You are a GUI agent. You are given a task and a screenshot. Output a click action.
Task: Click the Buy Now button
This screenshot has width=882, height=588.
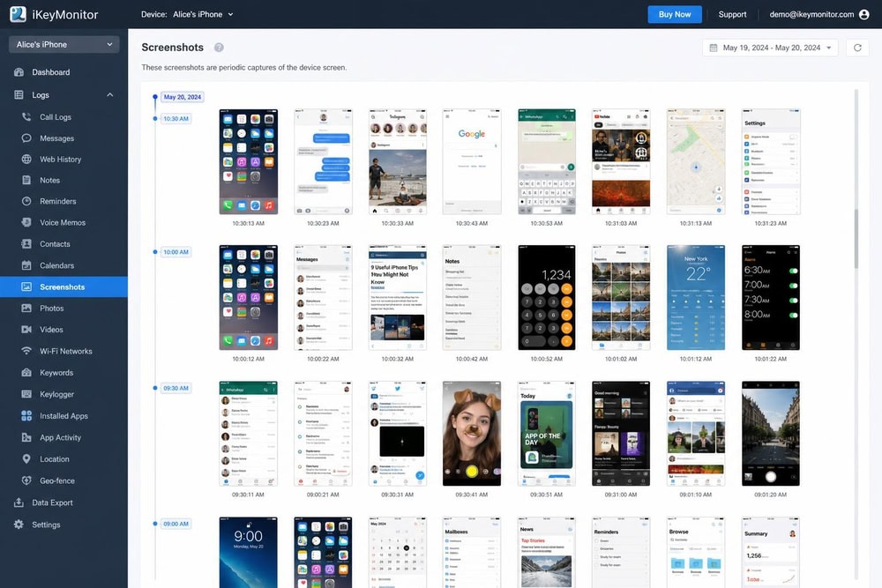coord(675,15)
